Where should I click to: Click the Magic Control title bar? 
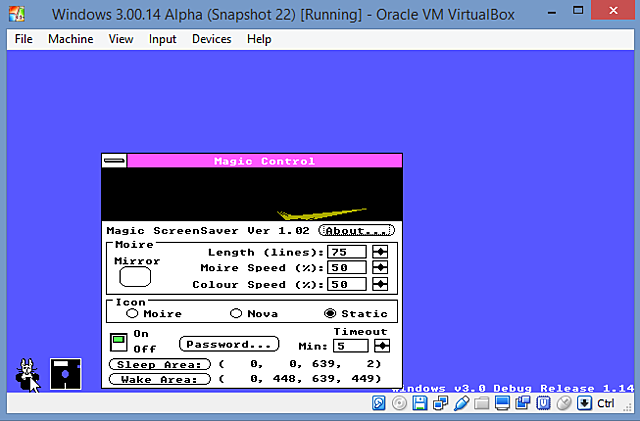264,160
